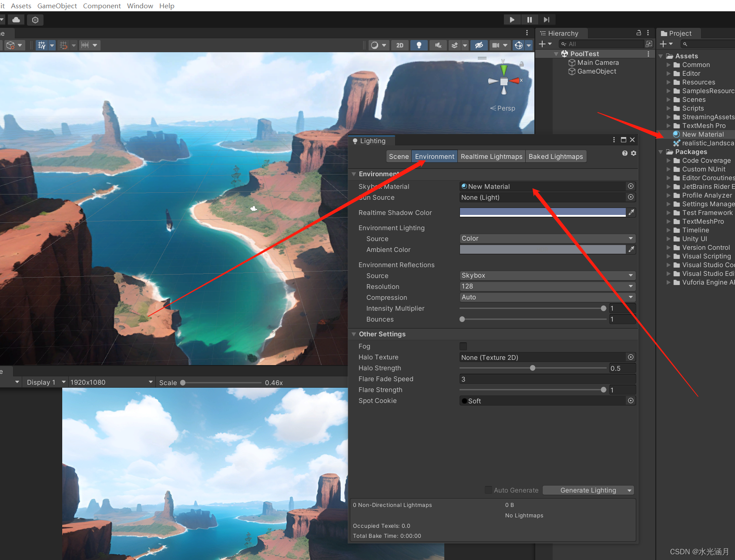The width and height of the screenshot is (735, 560).
Task: Click the scene orientation gizmo center cube
Action: point(504,82)
